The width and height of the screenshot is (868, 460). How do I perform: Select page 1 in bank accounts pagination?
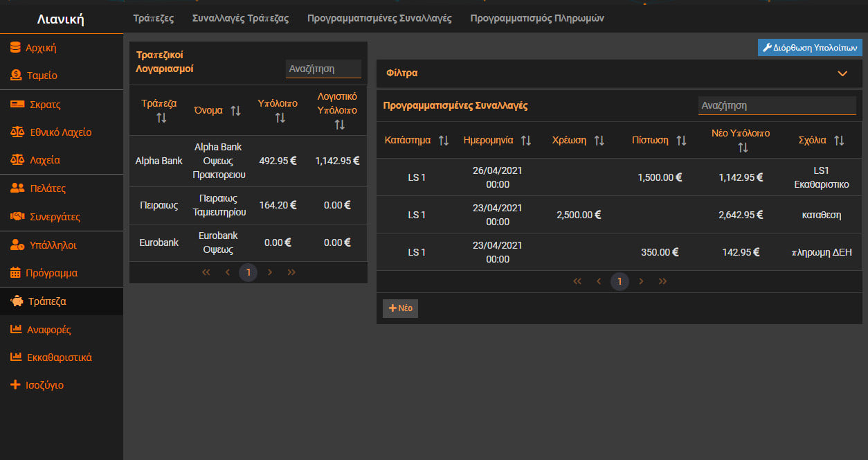pos(248,273)
